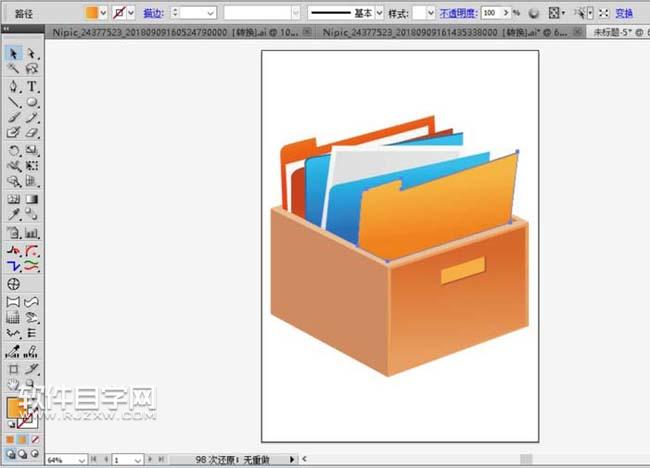Go to next artboard arrow
The image size is (650, 468).
(x=150, y=459)
